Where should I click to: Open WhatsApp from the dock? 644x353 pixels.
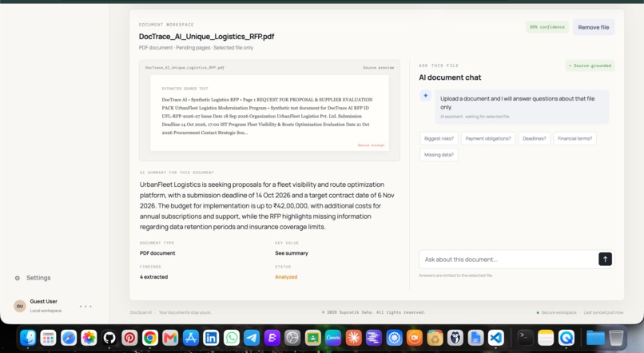[232, 338]
